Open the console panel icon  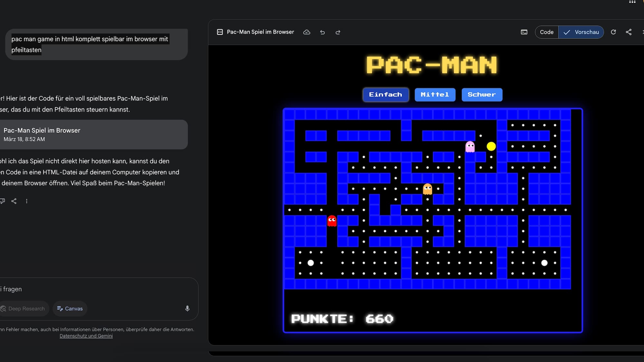coord(524,32)
